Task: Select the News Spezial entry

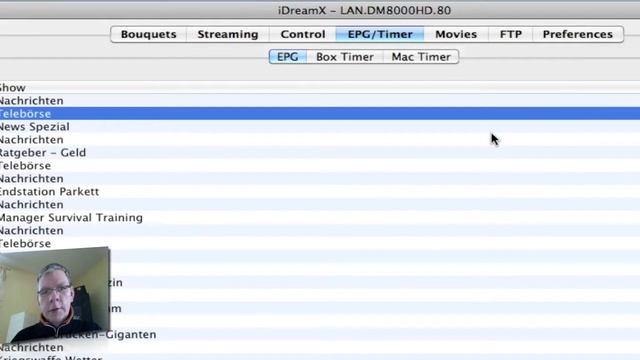Action: click(320, 127)
